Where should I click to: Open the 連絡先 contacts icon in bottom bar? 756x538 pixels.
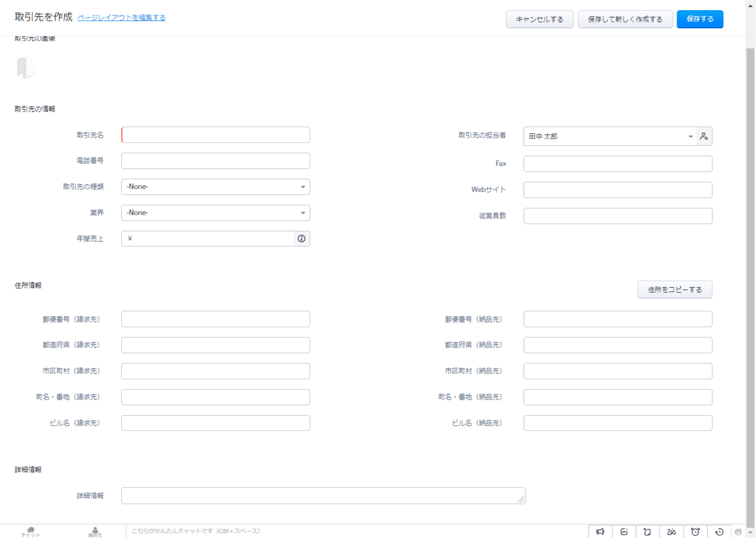tap(95, 532)
